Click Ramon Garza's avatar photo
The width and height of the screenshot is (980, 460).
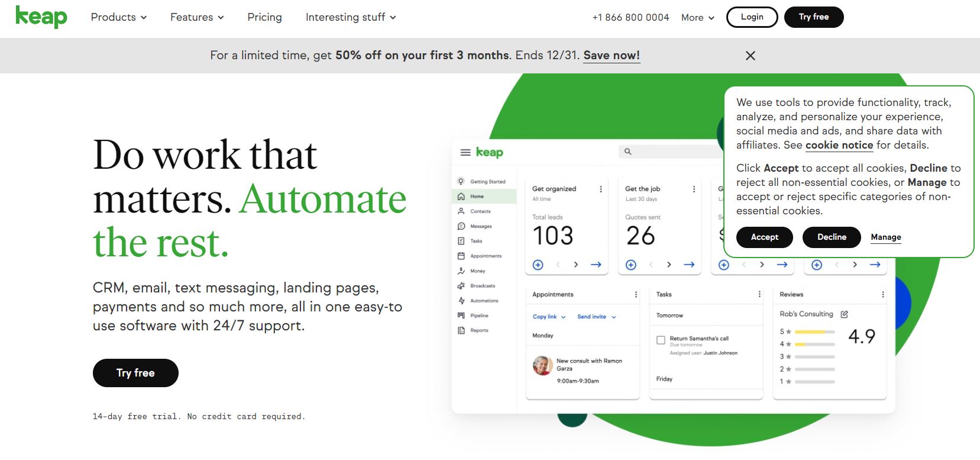(543, 365)
